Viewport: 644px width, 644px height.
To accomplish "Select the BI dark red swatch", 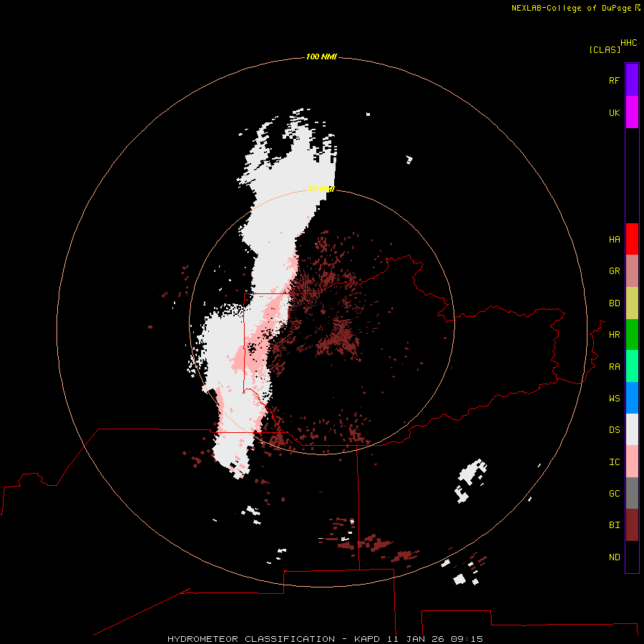I will 632,525.
